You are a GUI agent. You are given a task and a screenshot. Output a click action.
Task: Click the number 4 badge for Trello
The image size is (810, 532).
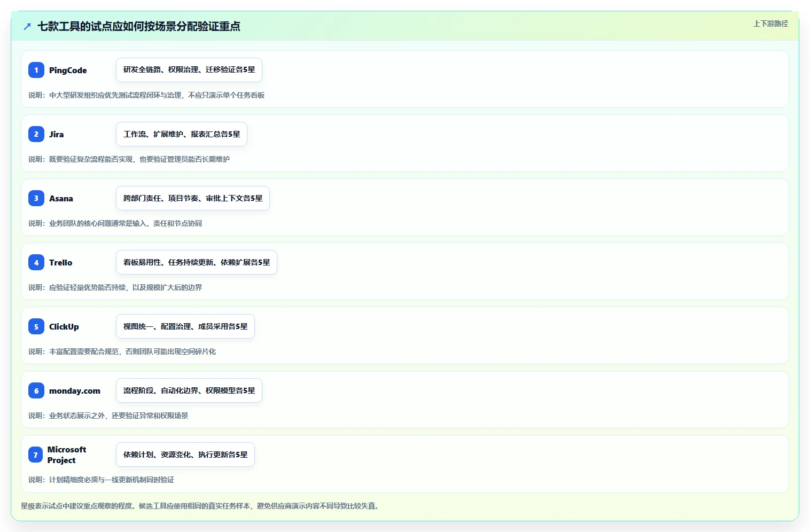(x=36, y=262)
